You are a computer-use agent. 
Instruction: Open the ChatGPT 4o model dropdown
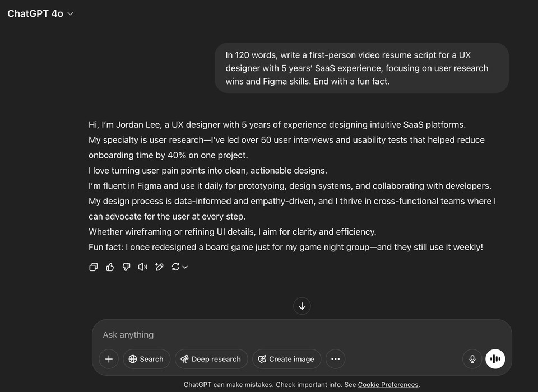click(x=40, y=13)
